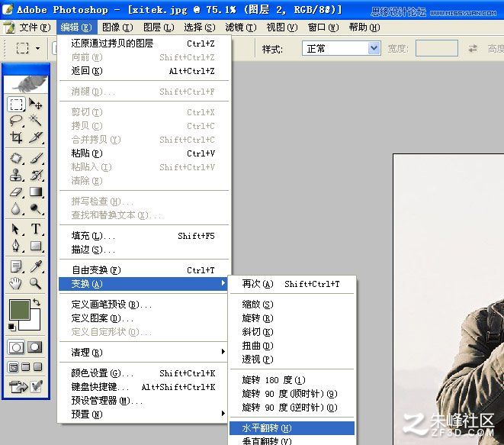Image resolution: width=504 pixels, height=445 pixels.
Task: Select the Move tool
Action: pyautogui.click(x=36, y=105)
